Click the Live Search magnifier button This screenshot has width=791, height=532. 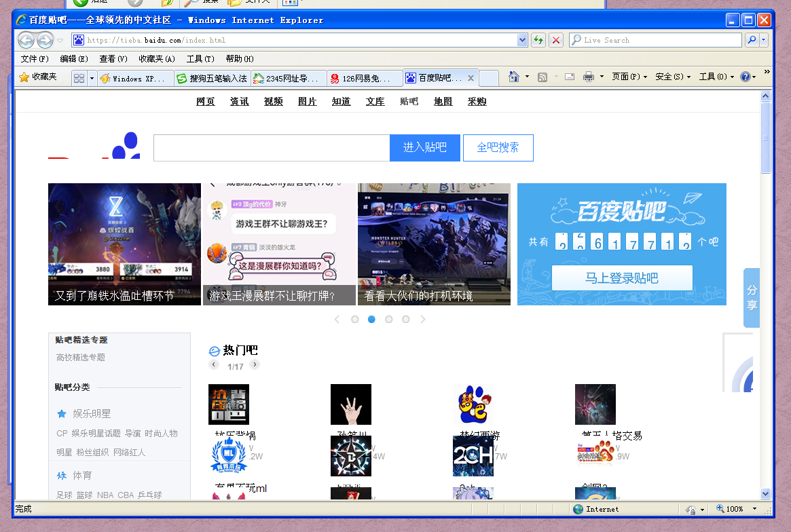[x=752, y=40]
